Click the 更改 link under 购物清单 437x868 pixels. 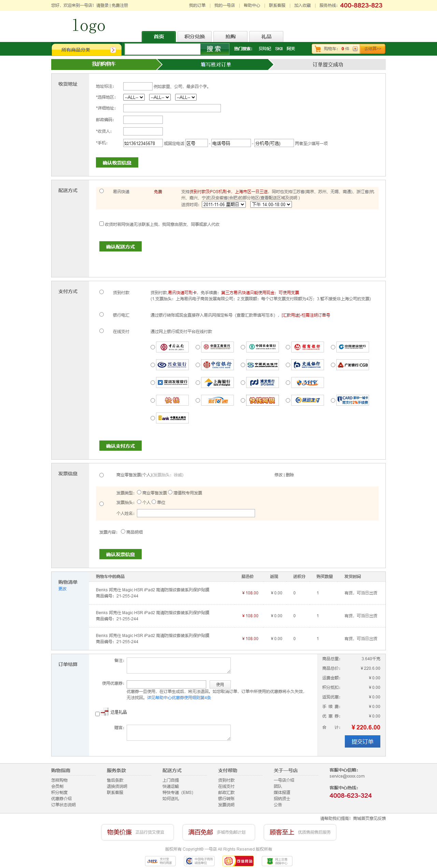[x=62, y=589]
